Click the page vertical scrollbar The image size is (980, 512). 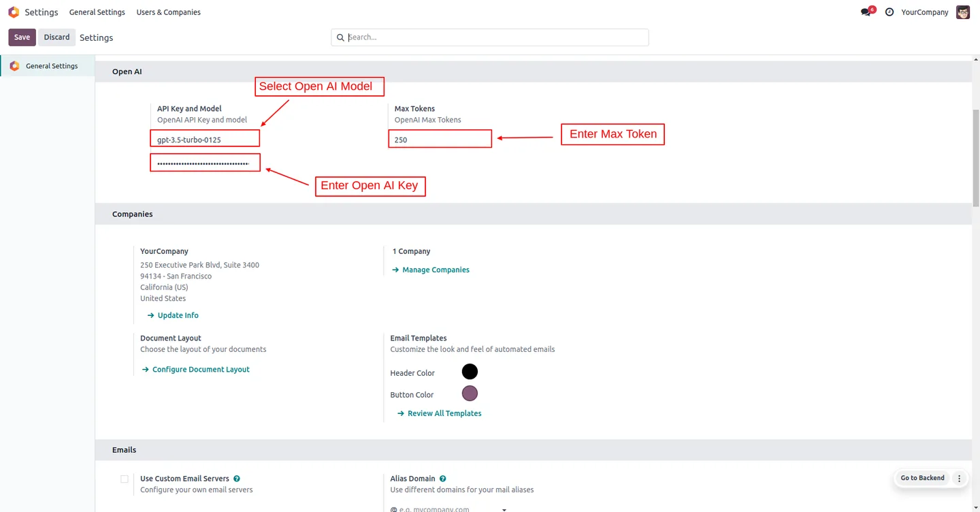pos(976,157)
